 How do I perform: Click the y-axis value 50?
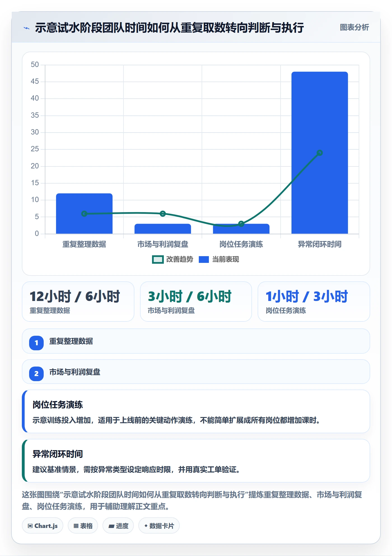35,64
